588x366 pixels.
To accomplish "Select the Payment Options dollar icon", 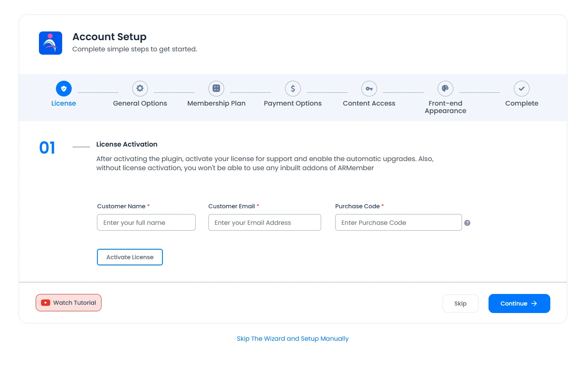I will (293, 88).
